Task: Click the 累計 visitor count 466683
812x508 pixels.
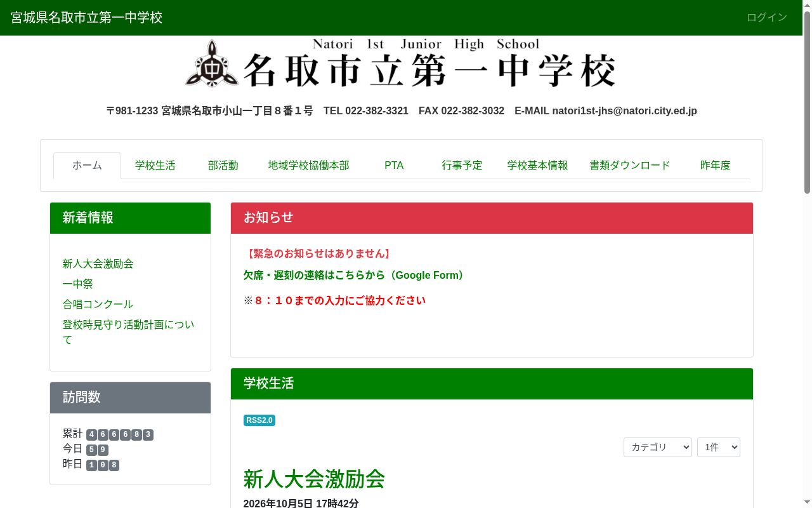Action: pyautogui.click(x=120, y=434)
